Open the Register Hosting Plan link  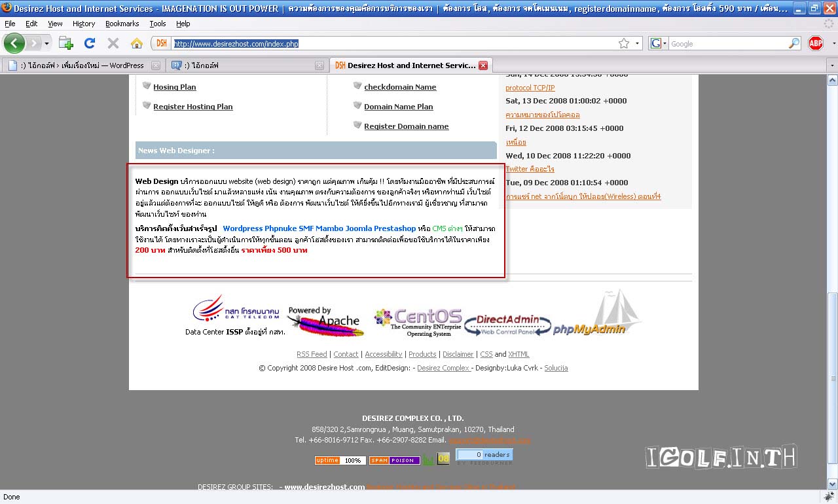[x=192, y=107]
